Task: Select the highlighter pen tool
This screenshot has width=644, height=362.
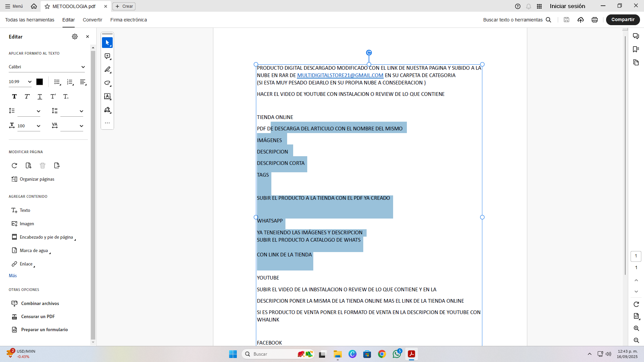Action: pyautogui.click(x=107, y=70)
